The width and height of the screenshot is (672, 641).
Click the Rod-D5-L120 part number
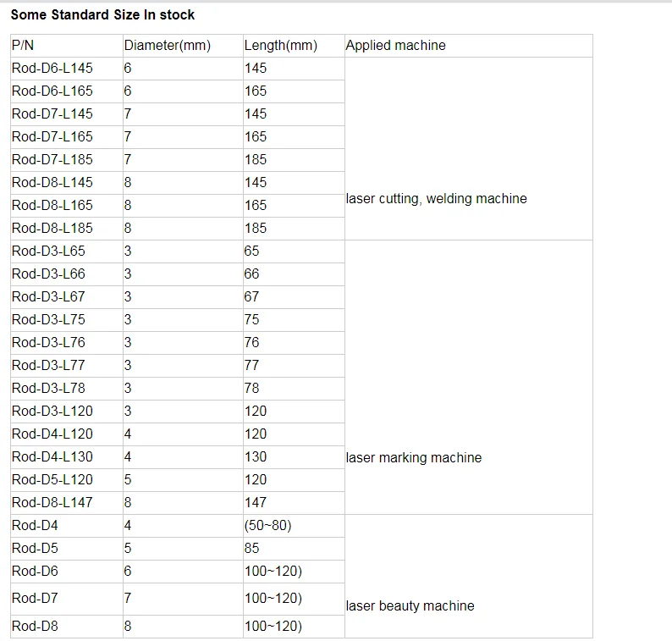tap(52, 480)
